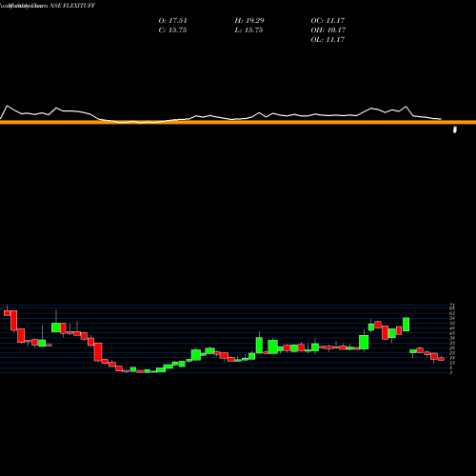Click the last red candle on the chart

441,359
